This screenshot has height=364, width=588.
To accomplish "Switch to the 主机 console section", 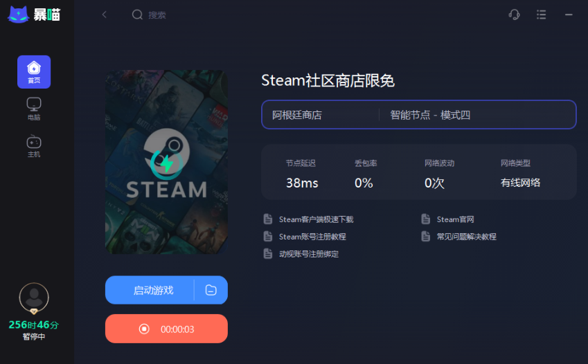I will click(34, 146).
